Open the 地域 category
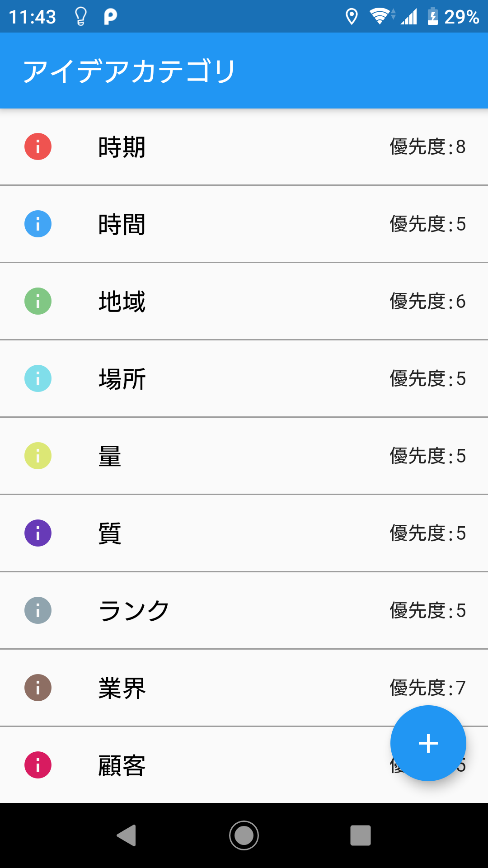Screen dimensions: 488x868 click(x=122, y=302)
